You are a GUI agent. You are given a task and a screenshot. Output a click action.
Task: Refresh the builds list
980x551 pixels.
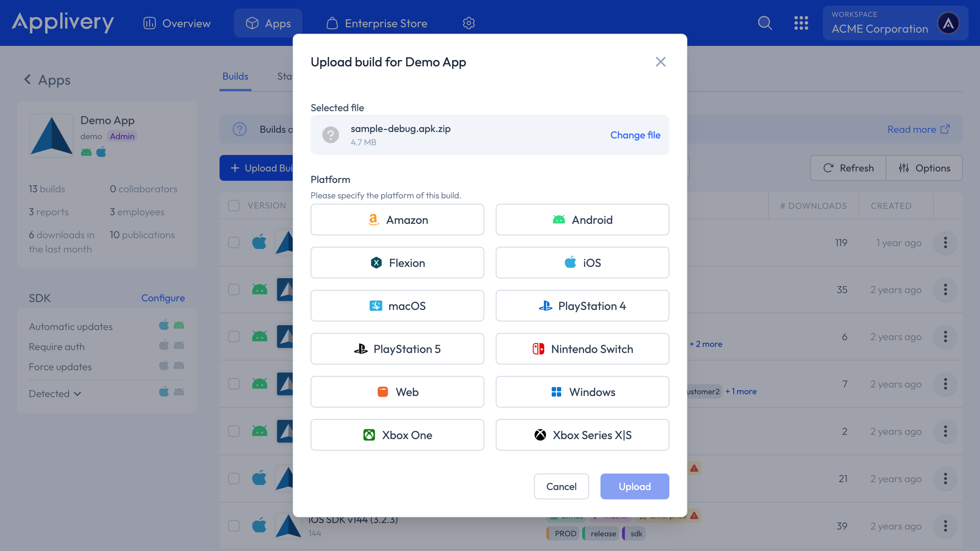point(848,168)
